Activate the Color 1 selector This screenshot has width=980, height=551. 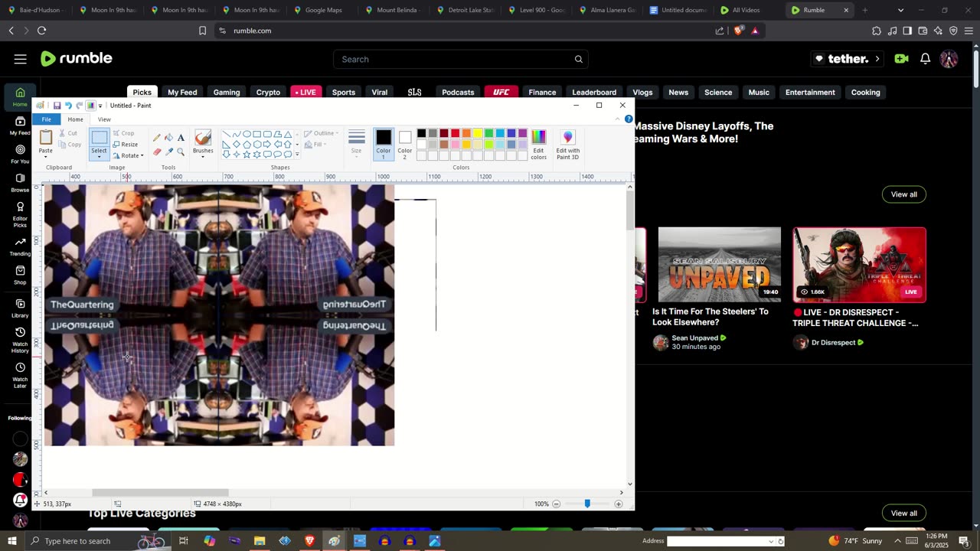click(x=383, y=142)
